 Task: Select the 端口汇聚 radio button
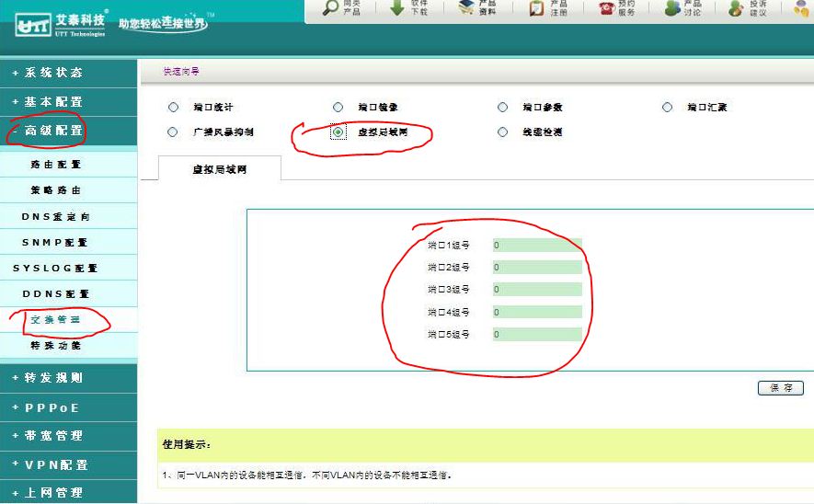667,107
